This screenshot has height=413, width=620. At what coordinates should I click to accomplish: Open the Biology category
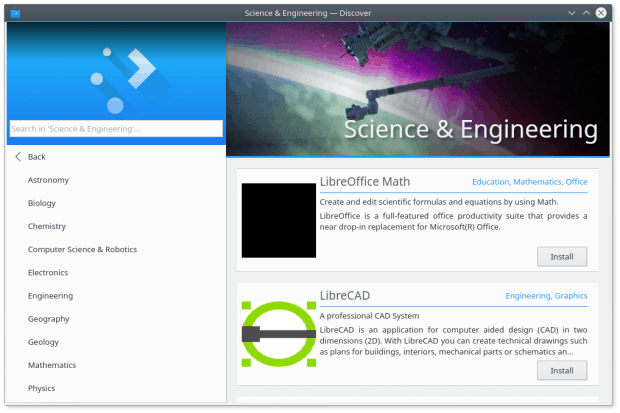point(42,203)
